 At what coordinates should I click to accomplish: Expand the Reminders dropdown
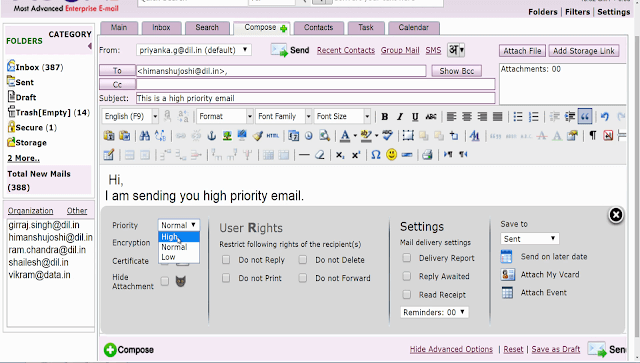[434, 312]
